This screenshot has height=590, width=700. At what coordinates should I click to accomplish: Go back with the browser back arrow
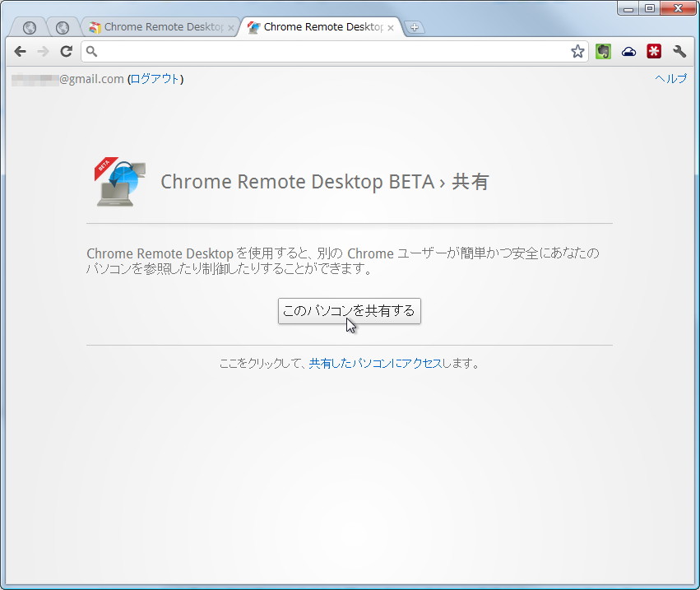pos(20,52)
